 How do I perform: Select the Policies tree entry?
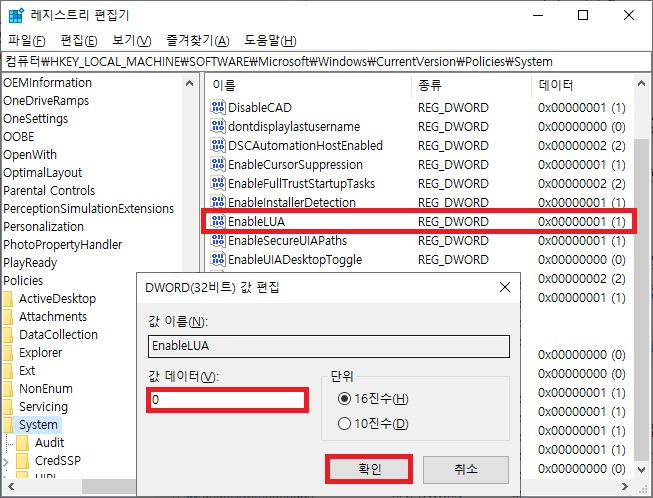23,281
